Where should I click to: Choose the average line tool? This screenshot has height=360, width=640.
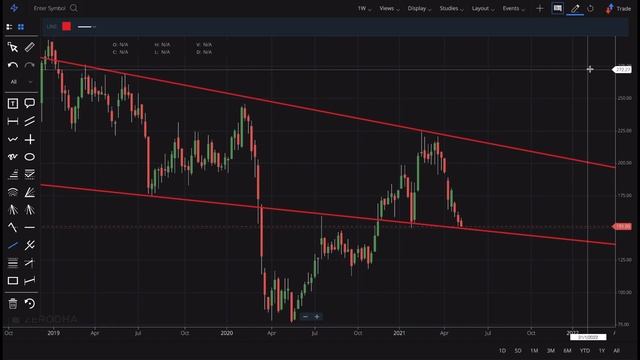[x=29, y=281]
